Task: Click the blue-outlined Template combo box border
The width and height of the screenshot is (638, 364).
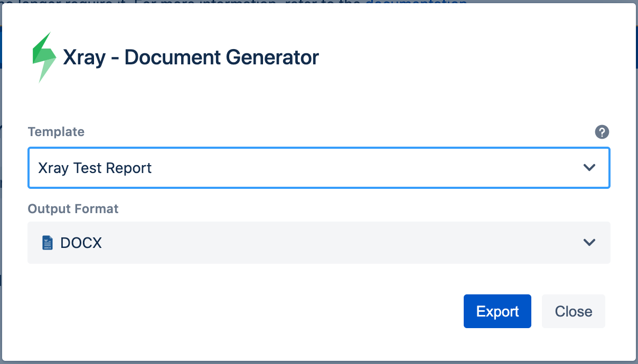Action: pos(319,148)
